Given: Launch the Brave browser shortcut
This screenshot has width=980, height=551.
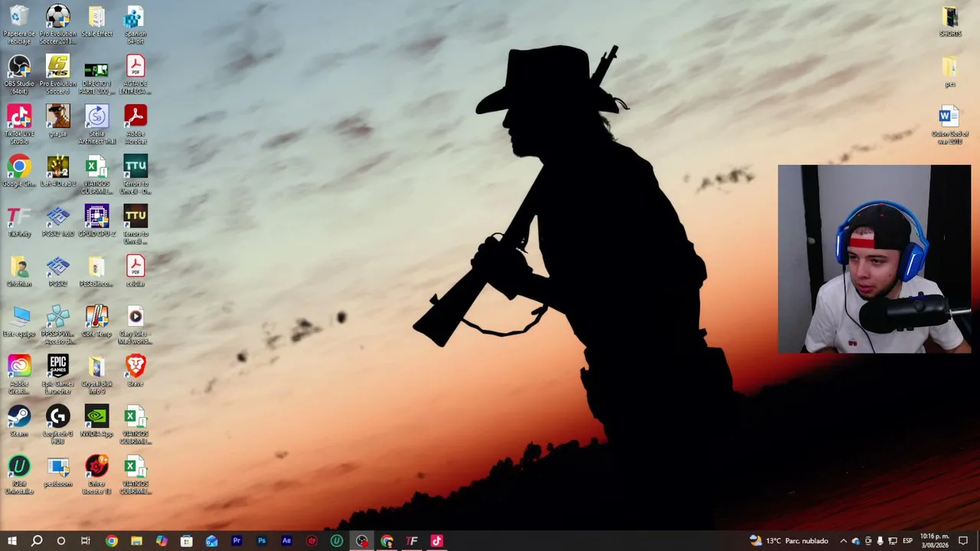Looking at the screenshot, I should tap(136, 371).
